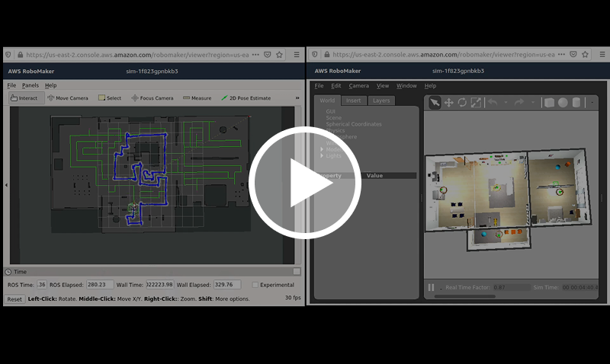Click the right browser URL address bar

(444, 55)
